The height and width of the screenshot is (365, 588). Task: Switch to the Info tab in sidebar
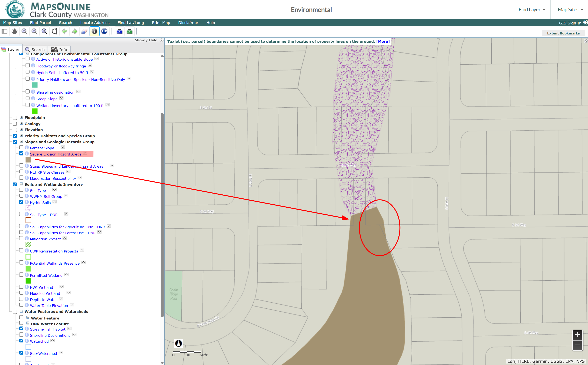point(59,49)
